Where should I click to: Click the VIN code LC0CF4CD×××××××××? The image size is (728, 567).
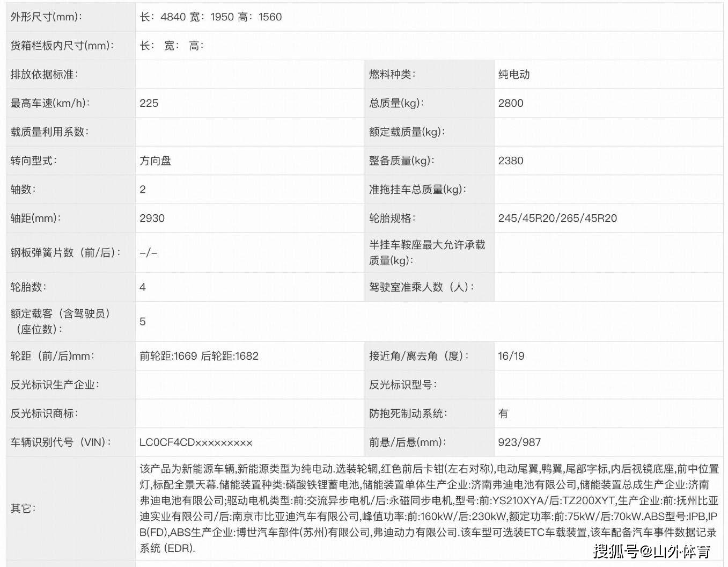pos(196,442)
